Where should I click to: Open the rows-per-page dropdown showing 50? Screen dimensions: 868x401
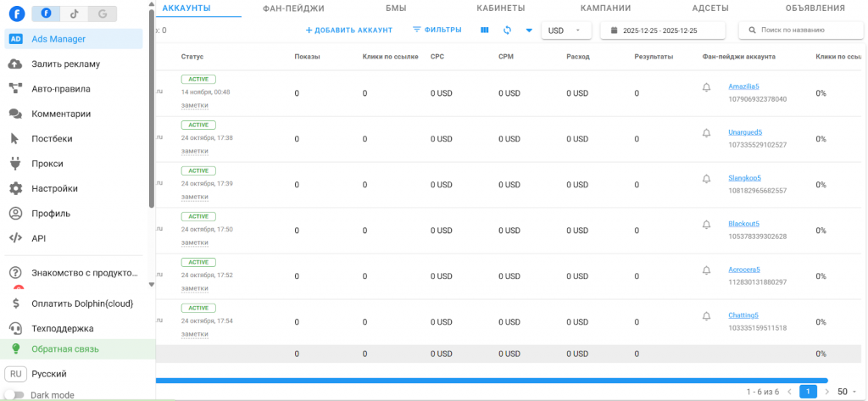pyautogui.click(x=847, y=392)
